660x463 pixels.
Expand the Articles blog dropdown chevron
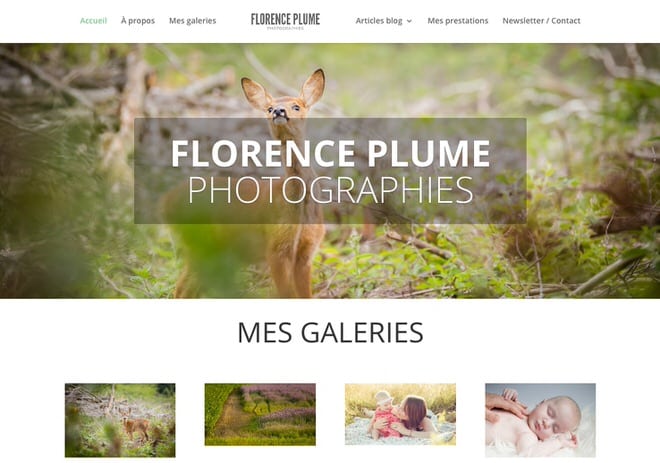tap(409, 21)
